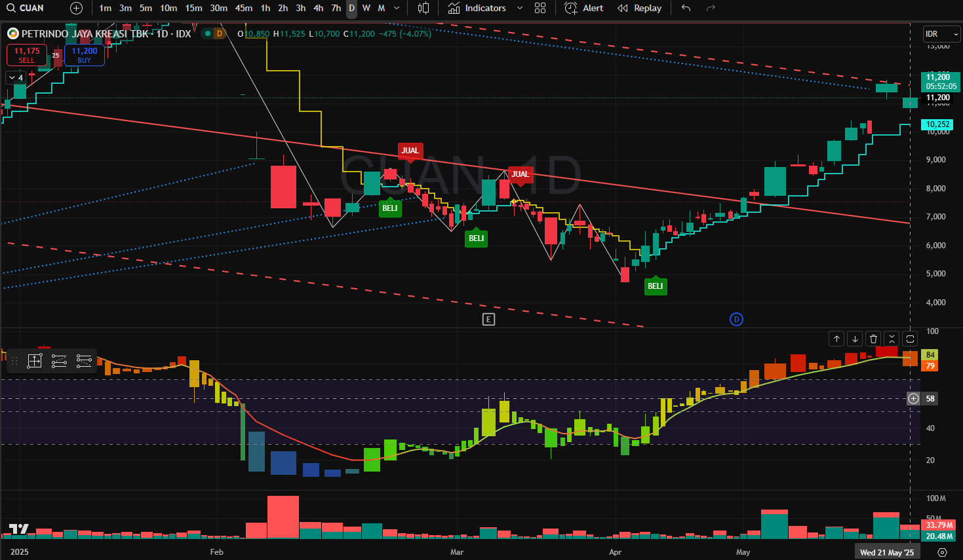Click the Wed 21 May '25 date label
Screen dimensions: 963x560
pyautogui.click(x=887, y=552)
